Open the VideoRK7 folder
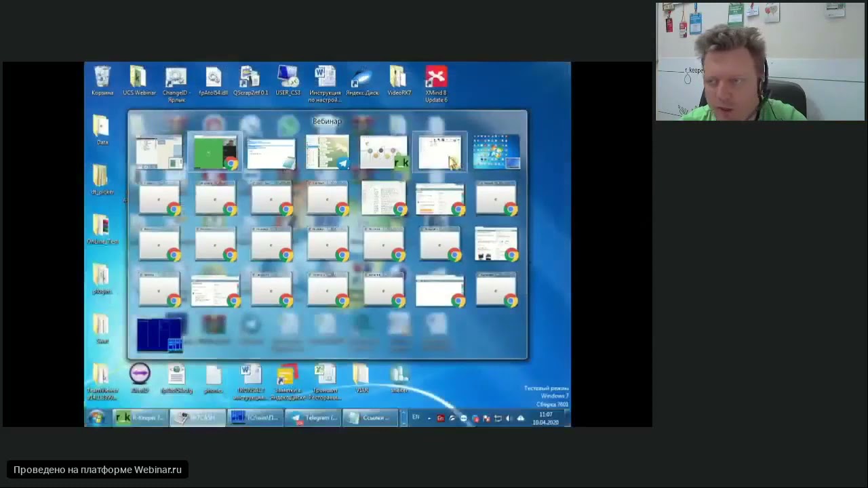Viewport: 868px width, 488px height. 399,81
